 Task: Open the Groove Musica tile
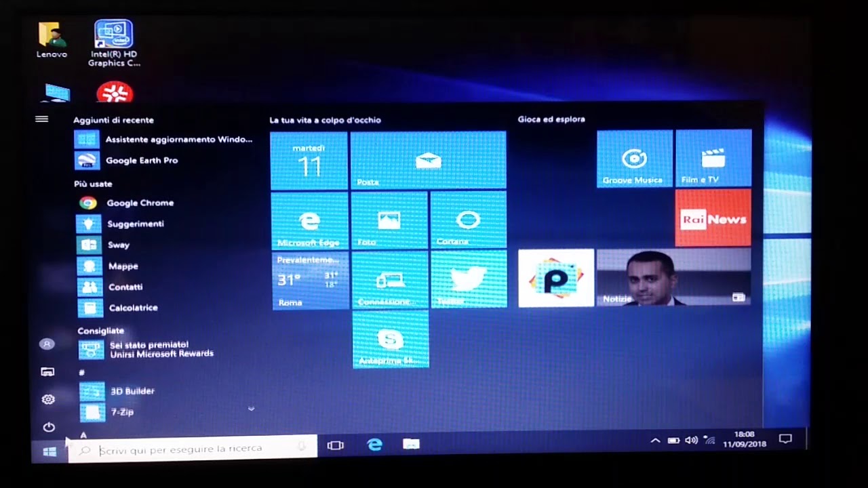635,159
